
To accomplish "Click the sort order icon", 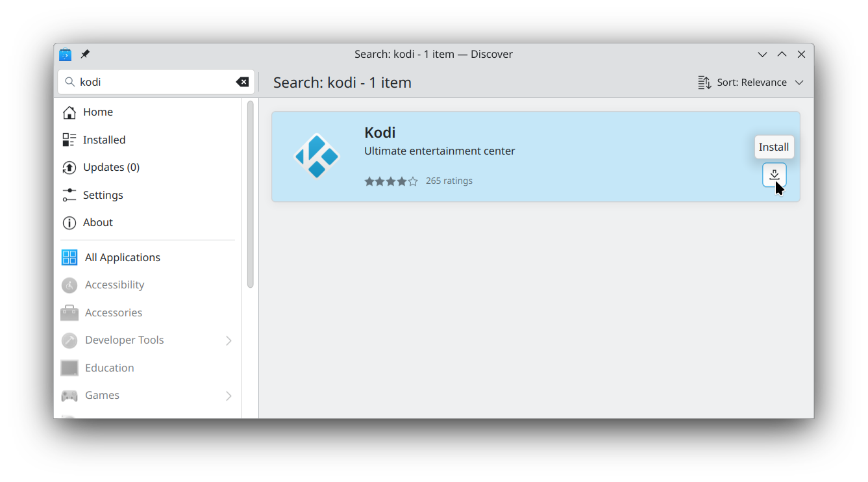I will 704,82.
